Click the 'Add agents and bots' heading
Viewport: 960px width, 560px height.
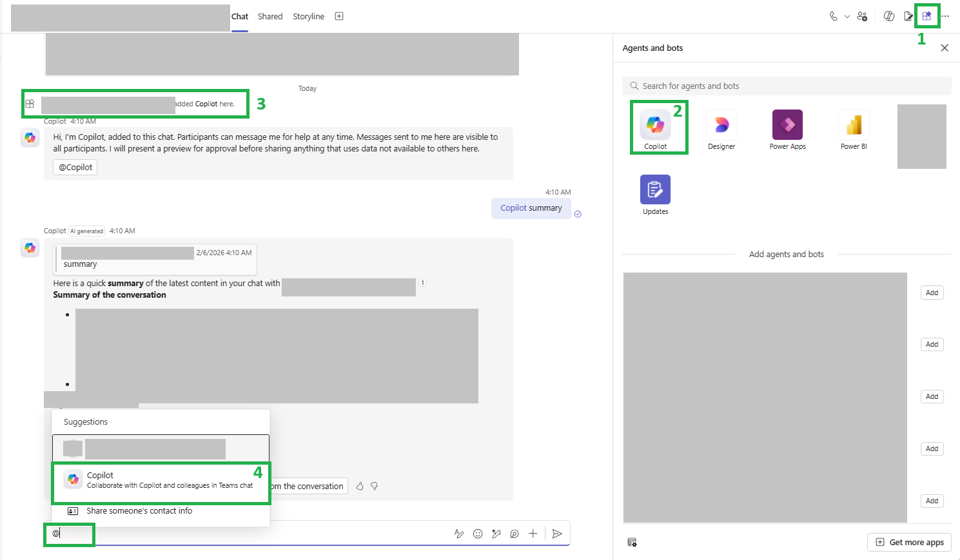pyautogui.click(x=787, y=255)
